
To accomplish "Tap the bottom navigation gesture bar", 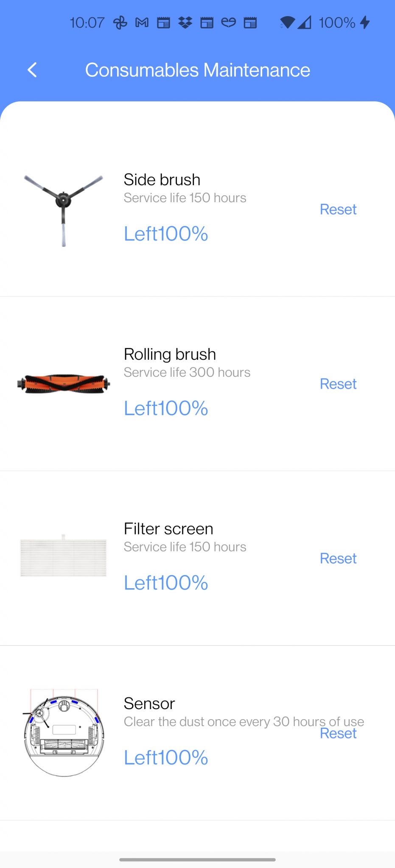I will [198, 860].
